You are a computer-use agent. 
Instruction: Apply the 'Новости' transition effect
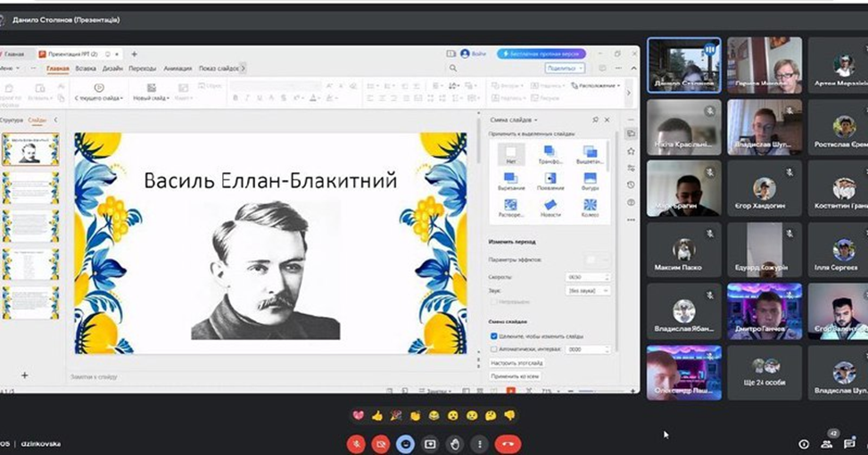[x=550, y=208]
